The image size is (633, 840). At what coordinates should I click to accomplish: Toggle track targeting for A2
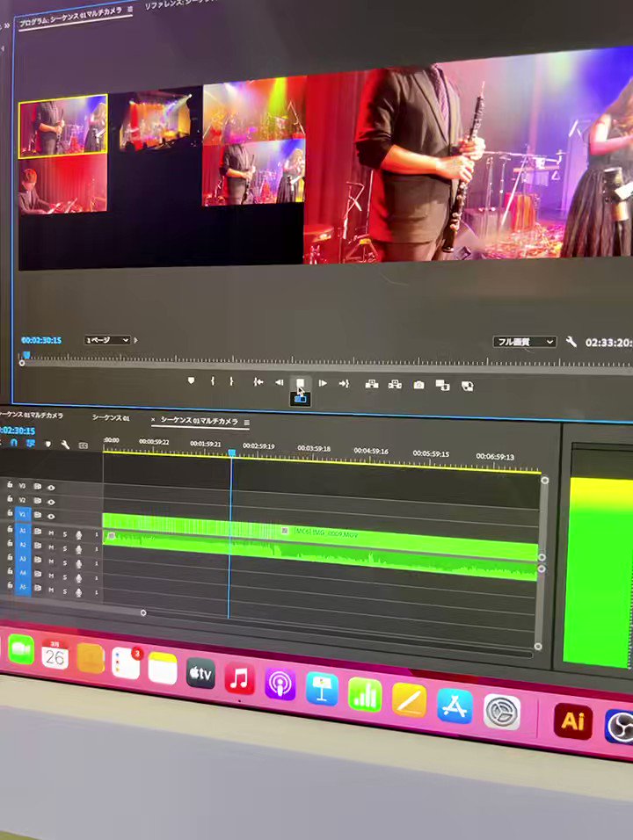(x=23, y=545)
